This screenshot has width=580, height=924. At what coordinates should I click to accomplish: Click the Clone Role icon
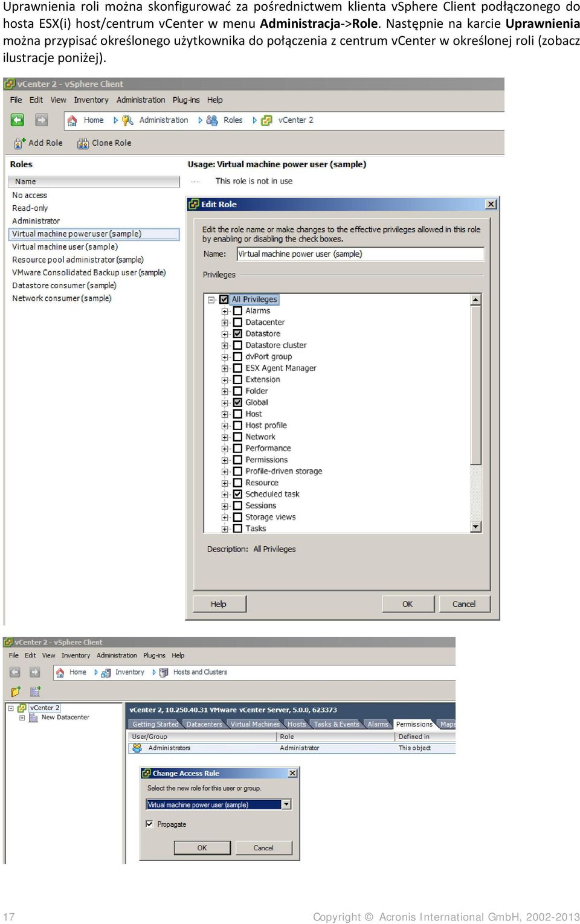pos(83,143)
